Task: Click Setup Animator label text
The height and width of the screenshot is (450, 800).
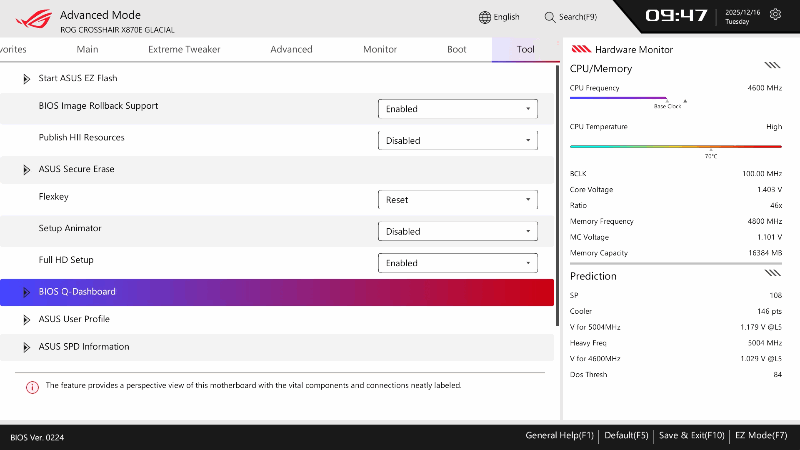Action: [x=70, y=228]
